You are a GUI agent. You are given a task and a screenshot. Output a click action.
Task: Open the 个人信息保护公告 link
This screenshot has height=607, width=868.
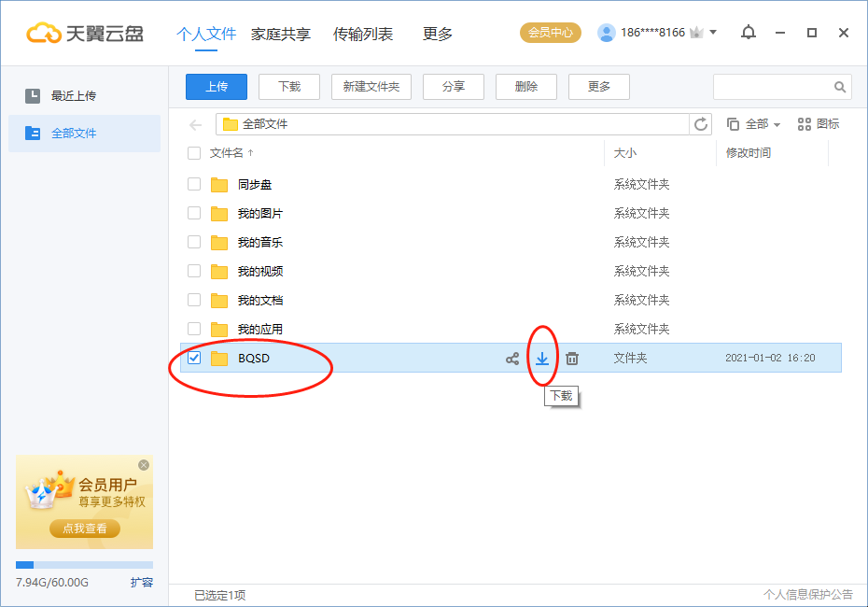tap(808, 595)
